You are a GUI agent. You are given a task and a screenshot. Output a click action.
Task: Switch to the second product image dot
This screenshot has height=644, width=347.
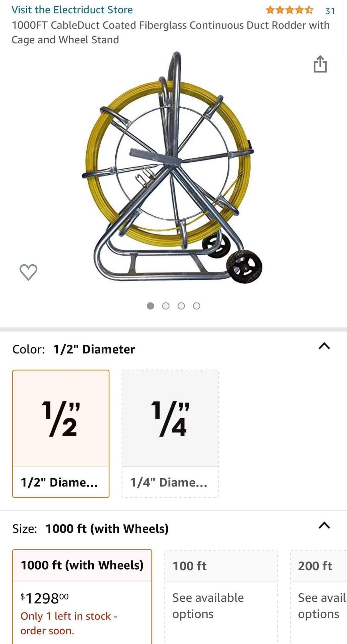(166, 306)
